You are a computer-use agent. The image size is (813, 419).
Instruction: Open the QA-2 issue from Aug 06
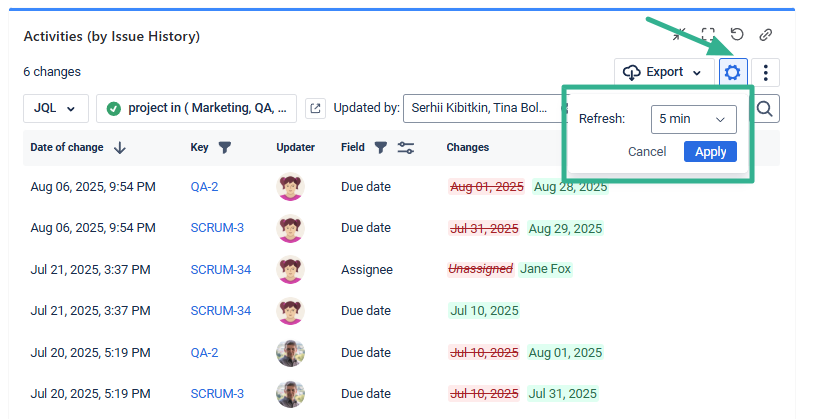pos(204,186)
